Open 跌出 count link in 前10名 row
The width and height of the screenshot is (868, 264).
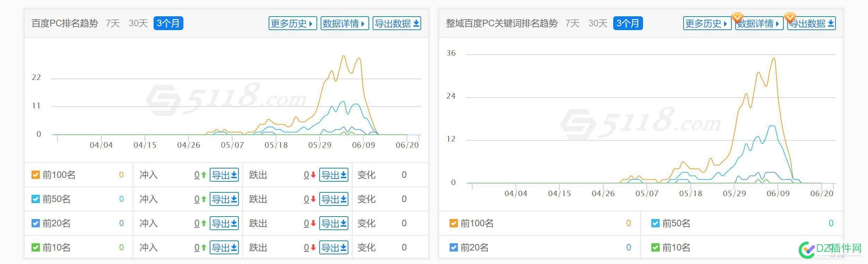[306, 248]
